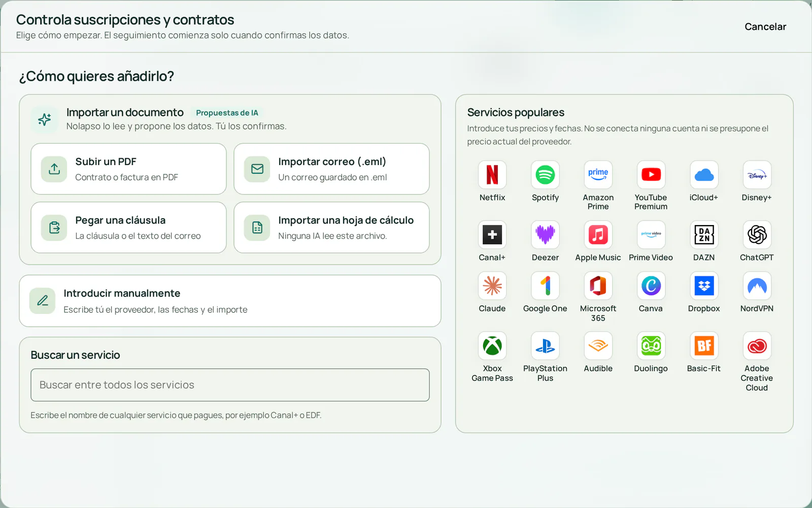Choose the DAZN service icon

pos(704,235)
